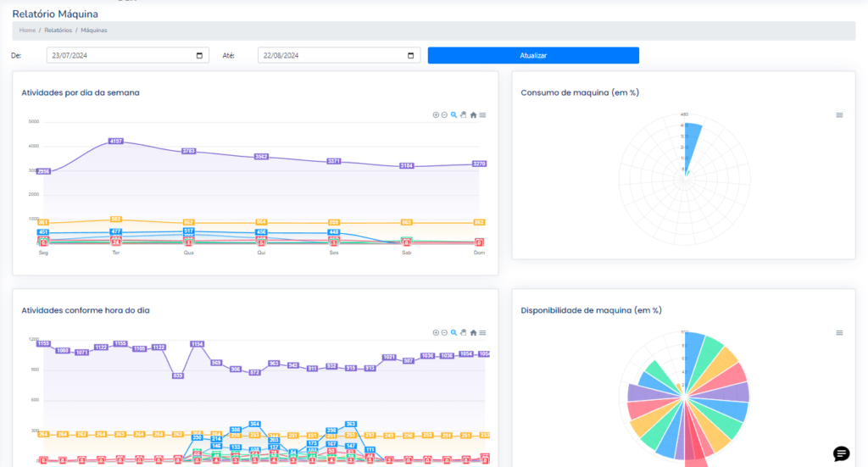Screen dimensions: 868x467
Task: Click the Máquinas breadcrumb
Action: 94,31
